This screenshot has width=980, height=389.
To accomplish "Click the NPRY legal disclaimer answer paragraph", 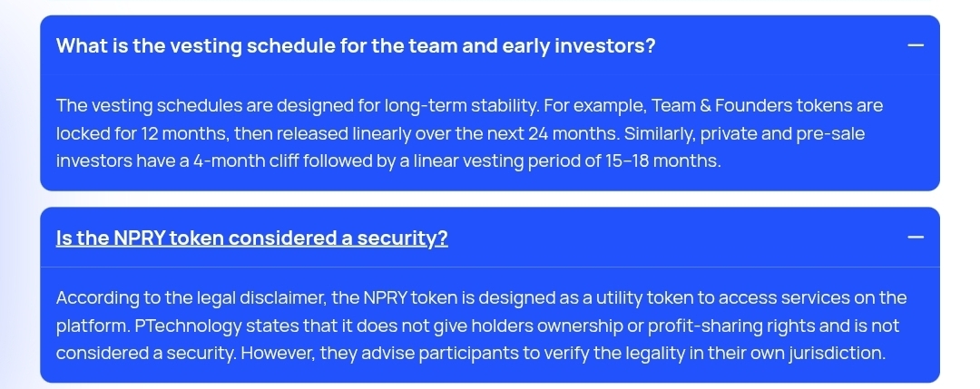I will click(x=481, y=326).
